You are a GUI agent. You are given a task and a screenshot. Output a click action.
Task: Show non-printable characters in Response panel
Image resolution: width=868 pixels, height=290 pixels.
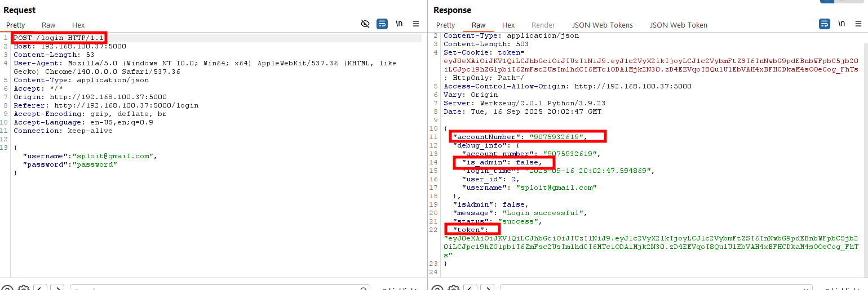[x=841, y=24]
